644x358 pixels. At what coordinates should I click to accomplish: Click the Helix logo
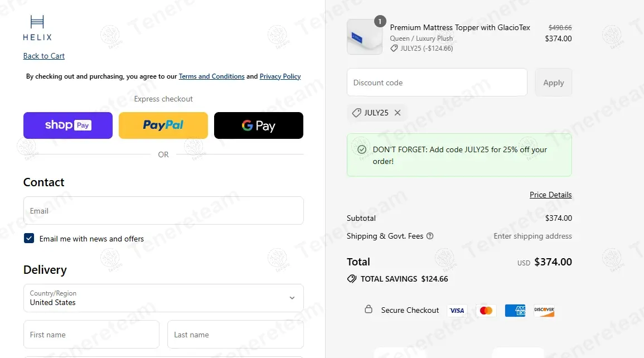pyautogui.click(x=37, y=28)
